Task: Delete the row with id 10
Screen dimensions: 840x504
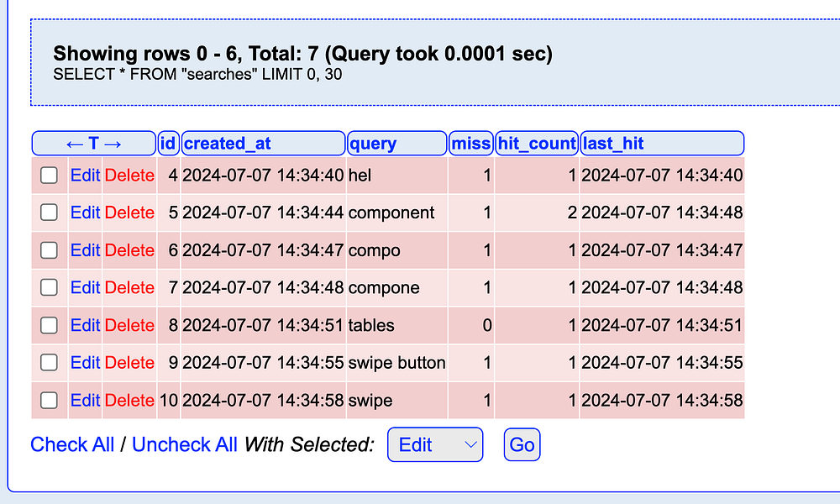Action: pos(129,400)
